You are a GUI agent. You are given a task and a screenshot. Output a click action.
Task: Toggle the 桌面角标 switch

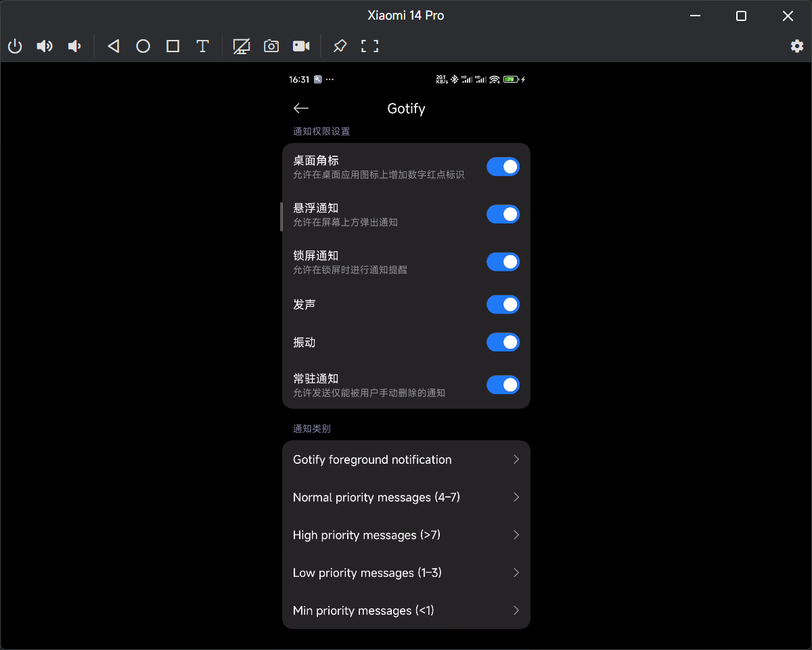coord(503,167)
